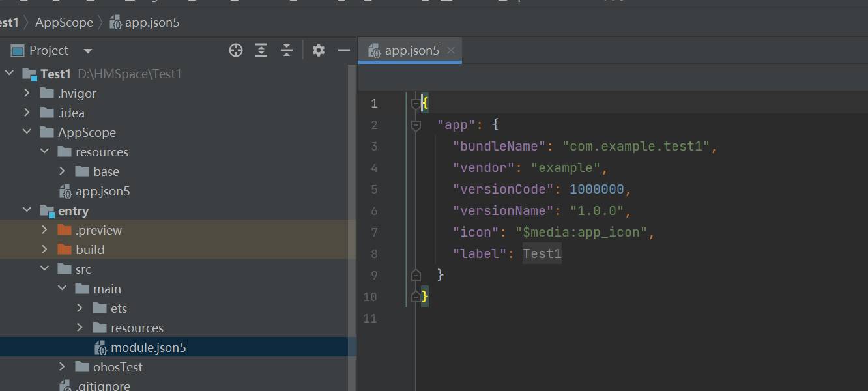Expand the .preview folder
Viewport: 868px width, 391px height.
pyautogui.click(x=44, y=230)
